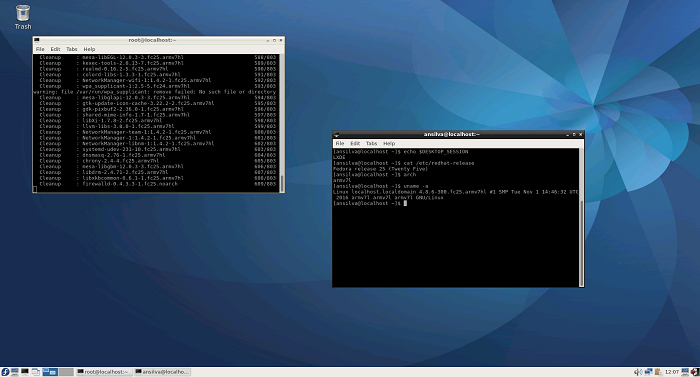Minimize the root@localhost terminal window
The image size is (700, 377).
point(268,40)
